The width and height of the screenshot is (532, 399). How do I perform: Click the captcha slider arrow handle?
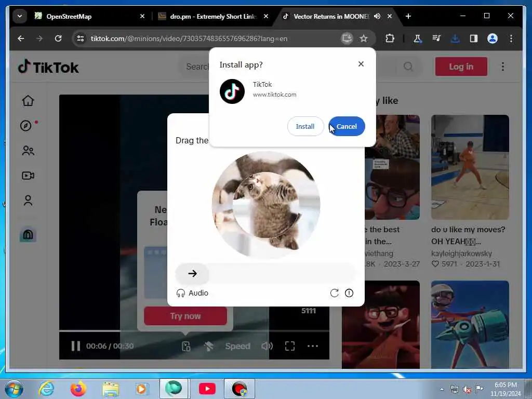[x=192, y=273]
